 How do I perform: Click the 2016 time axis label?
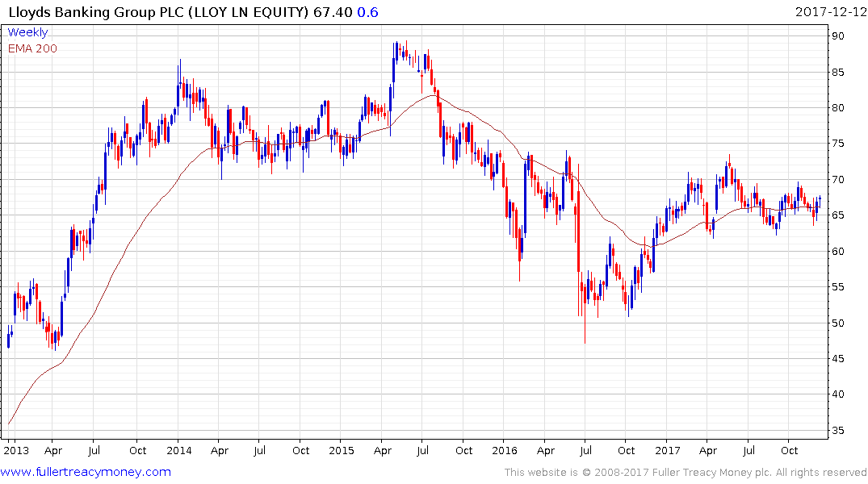(505, 450)
